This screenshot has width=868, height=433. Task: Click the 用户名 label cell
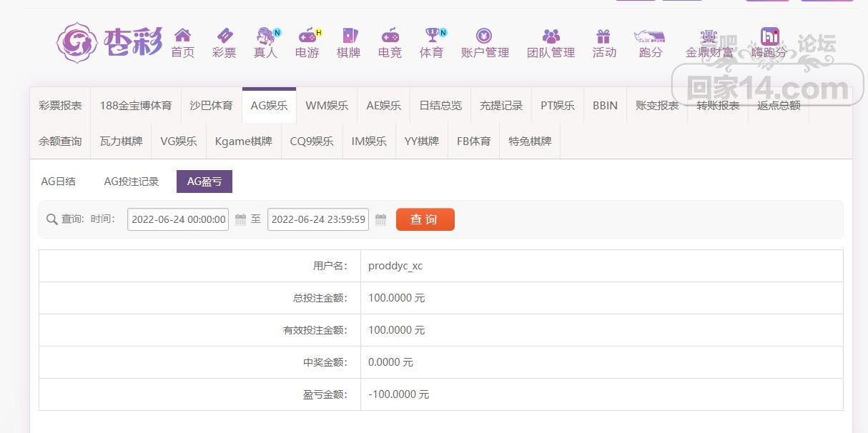pyautogui.click(x=200, y=266)
